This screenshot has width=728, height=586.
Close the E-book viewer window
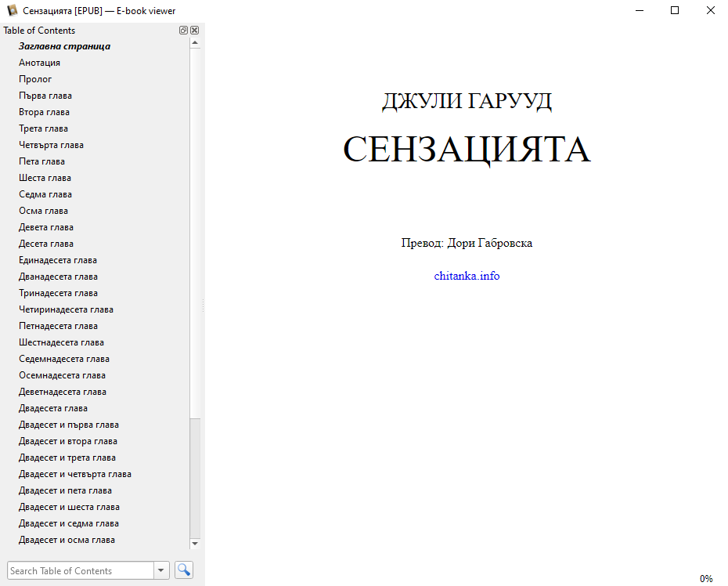[x=710, y=10]
